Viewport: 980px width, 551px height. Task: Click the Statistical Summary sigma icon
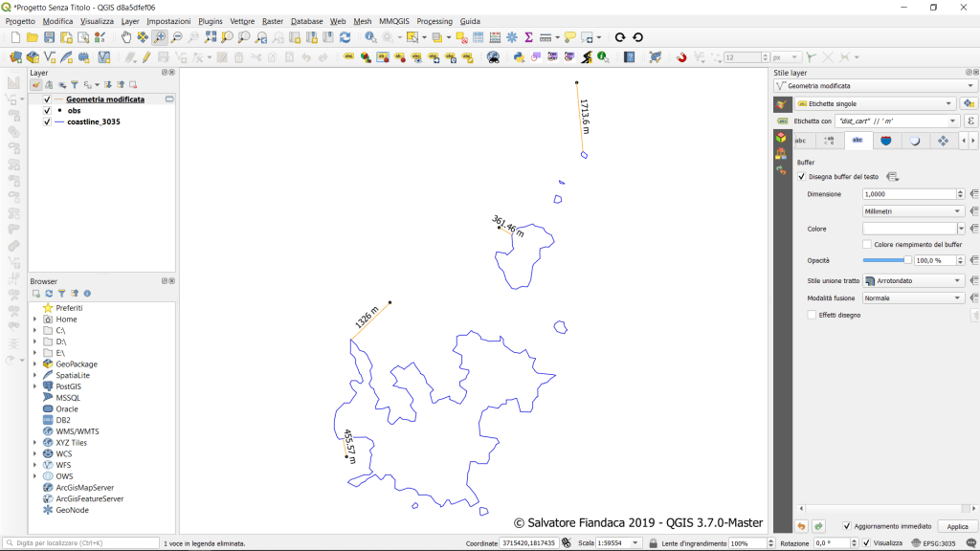pos(527,37)
